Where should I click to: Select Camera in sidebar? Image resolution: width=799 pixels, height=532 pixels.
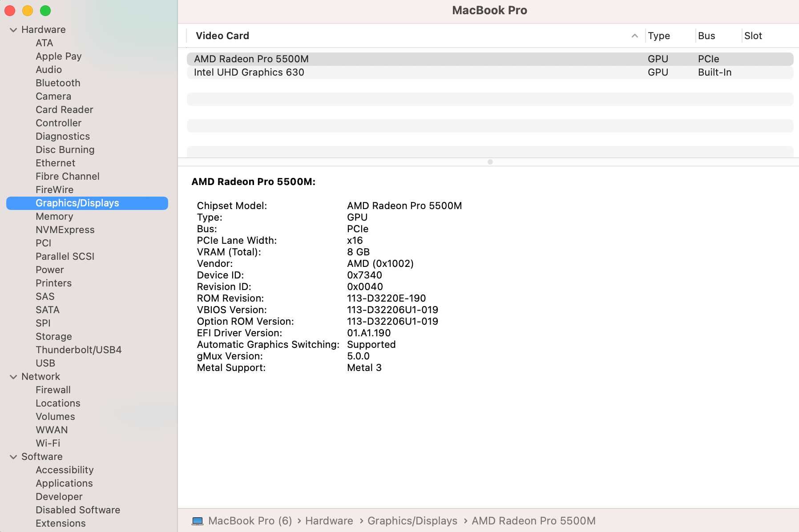pos(53,97)
